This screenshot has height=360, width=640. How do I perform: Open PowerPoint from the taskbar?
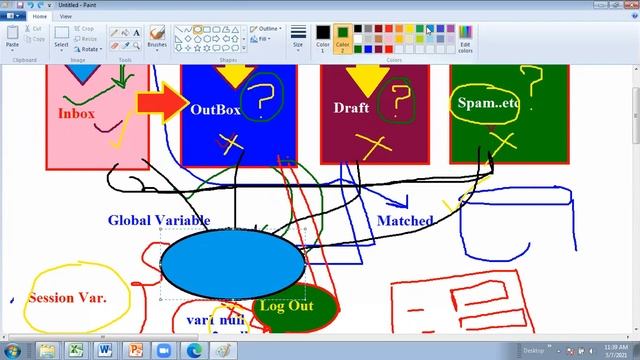pyautogui.click(x=135, y=351)
